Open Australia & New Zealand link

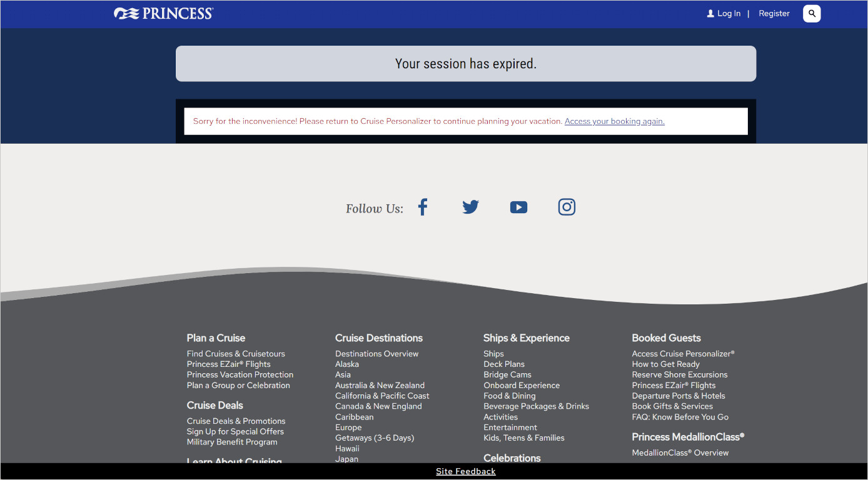pyautogui.click(x=380, y=386)
